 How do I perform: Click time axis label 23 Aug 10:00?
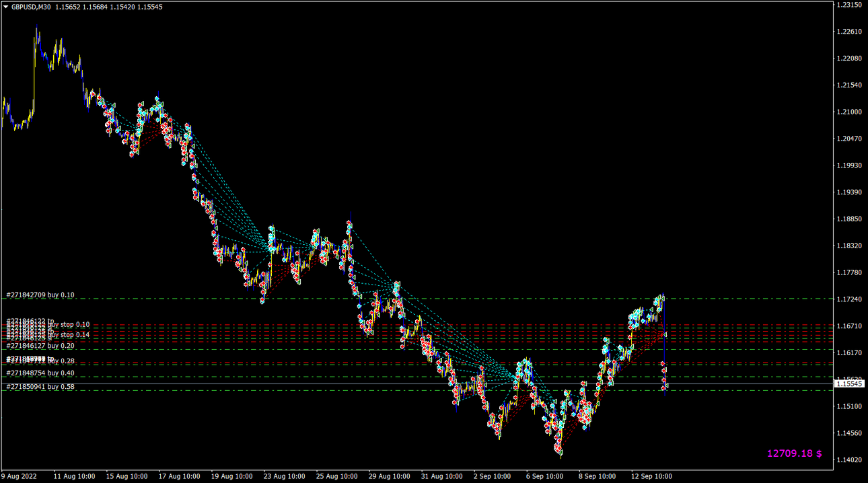[x=285, y=476]
